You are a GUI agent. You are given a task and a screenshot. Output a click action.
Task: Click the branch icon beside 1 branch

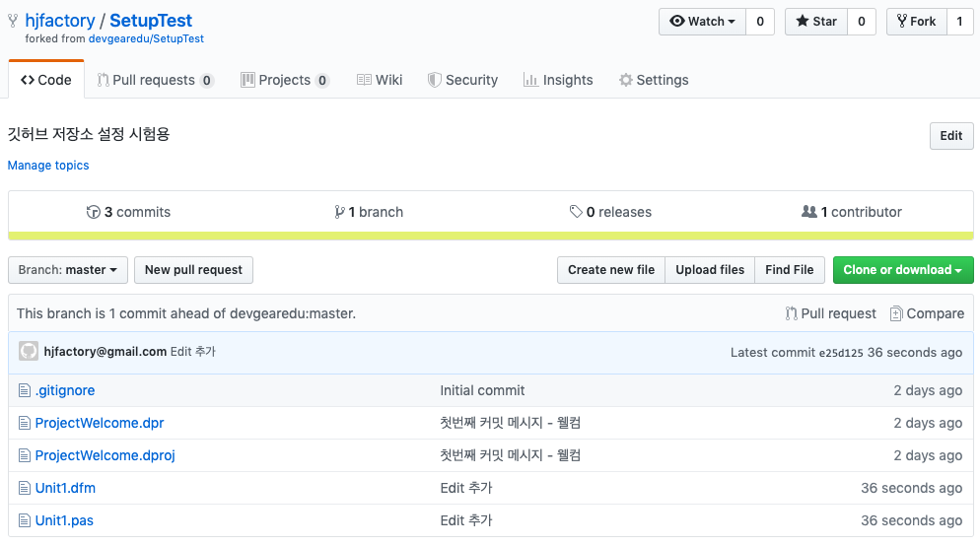[339, 213]
